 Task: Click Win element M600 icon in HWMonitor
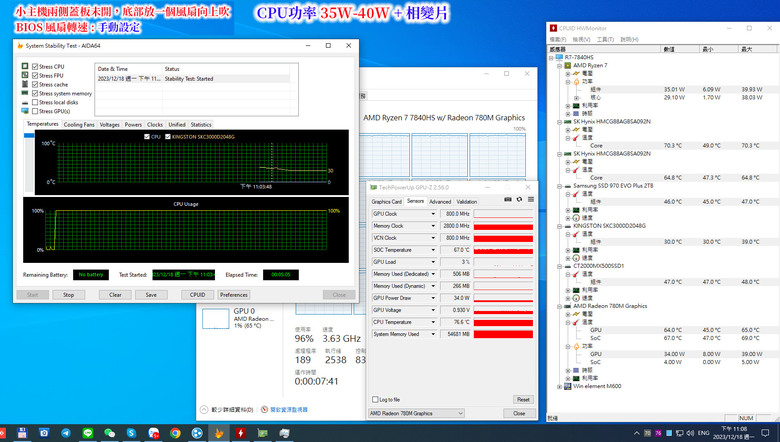567,386
